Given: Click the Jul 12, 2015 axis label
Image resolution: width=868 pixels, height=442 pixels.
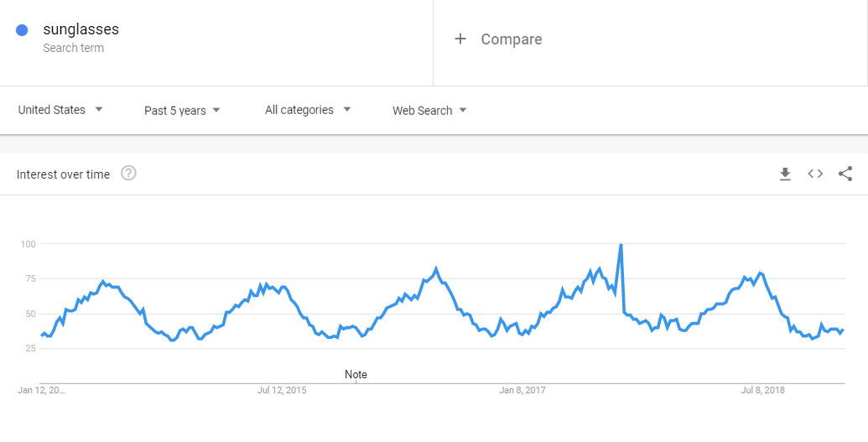Looking at the screenshot, I should [282, 391].
